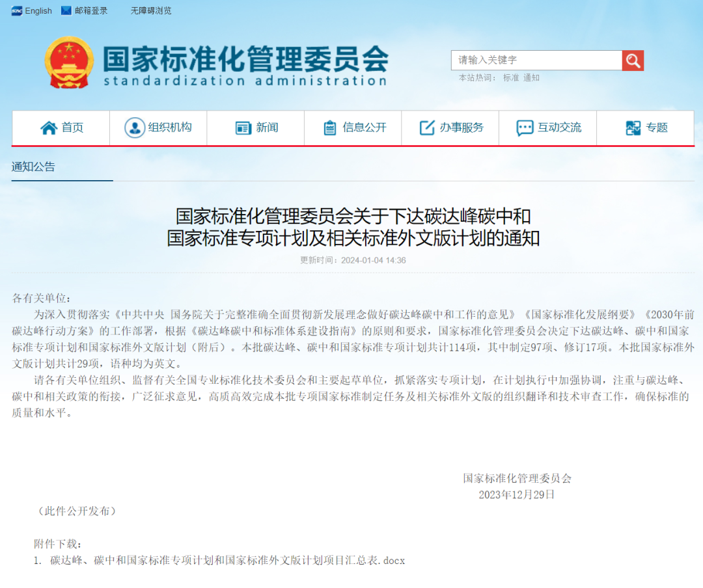Open the 新闻 menu item

pyautogui.click(x=262, y=127)
